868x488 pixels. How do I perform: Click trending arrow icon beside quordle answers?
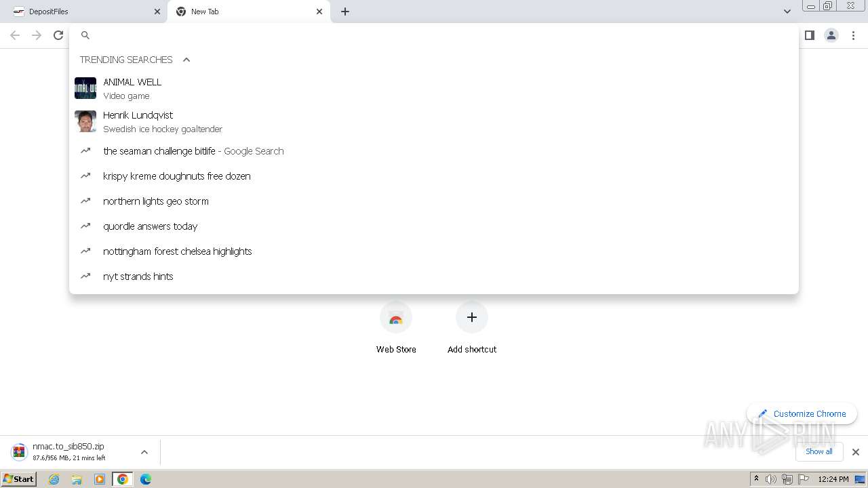coord(85,226)
